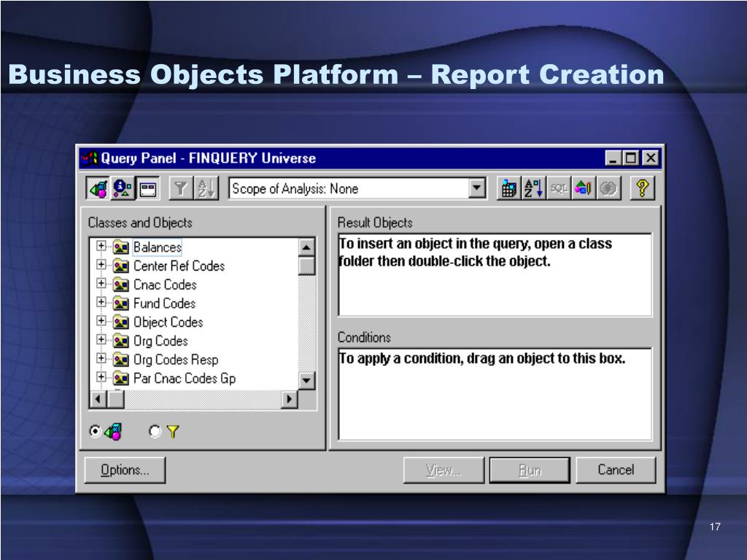
Task: Select the classes and objects radio button
Action: [96, 432]
